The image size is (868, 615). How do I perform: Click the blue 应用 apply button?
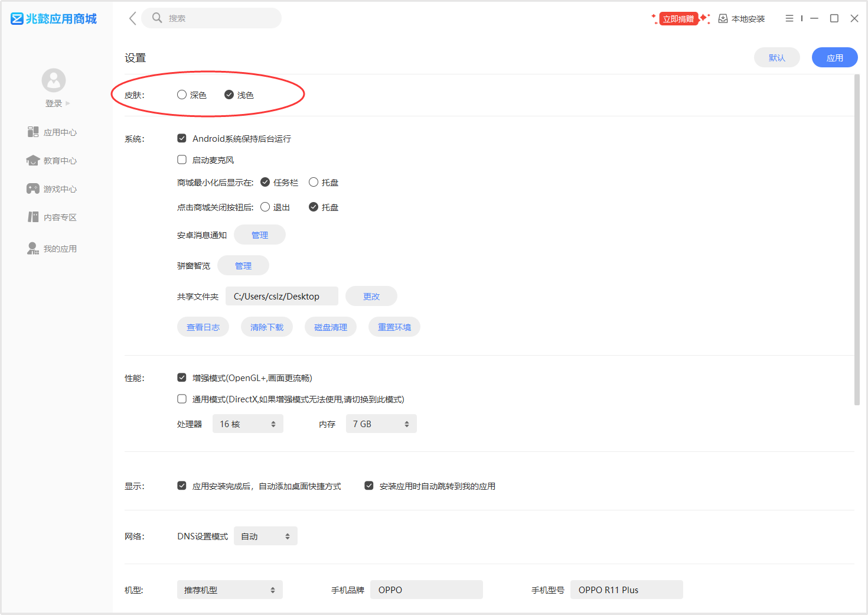(834, 57)
